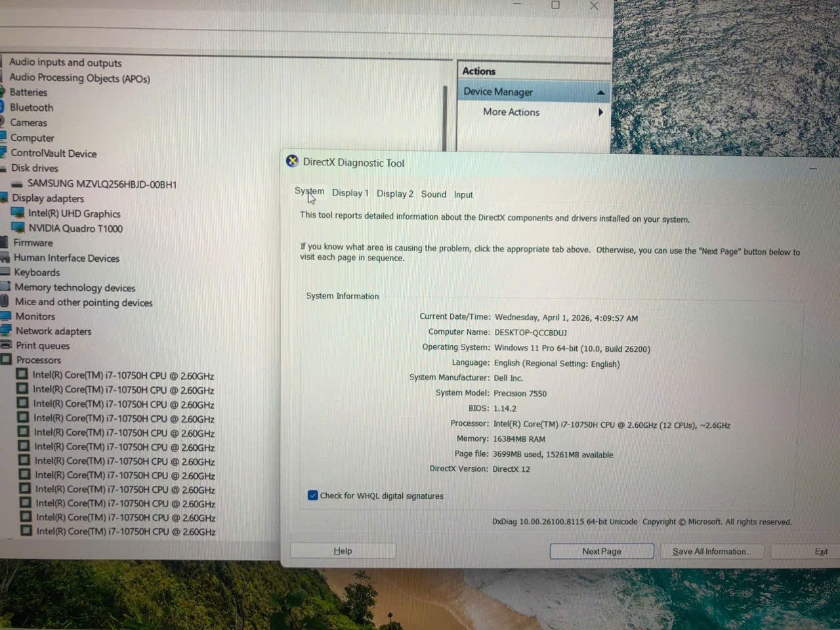Click the NVIDIA Quadro T1000 adapter icon
Image resolution: width=840 pixels, height=630 pixels.
(18, 228)
